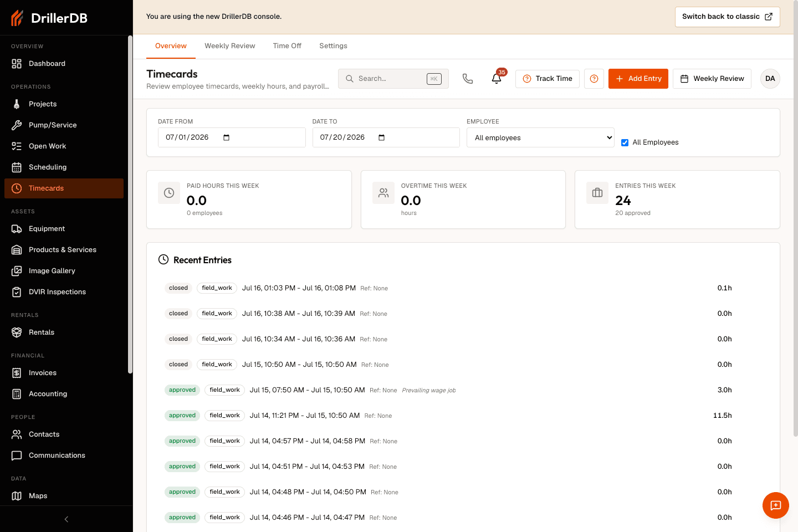Open entry Jul 14, 04:51 PM - 04:53 PM
The width and height of the screenshot is (798, 532).
tap(463, 467)
